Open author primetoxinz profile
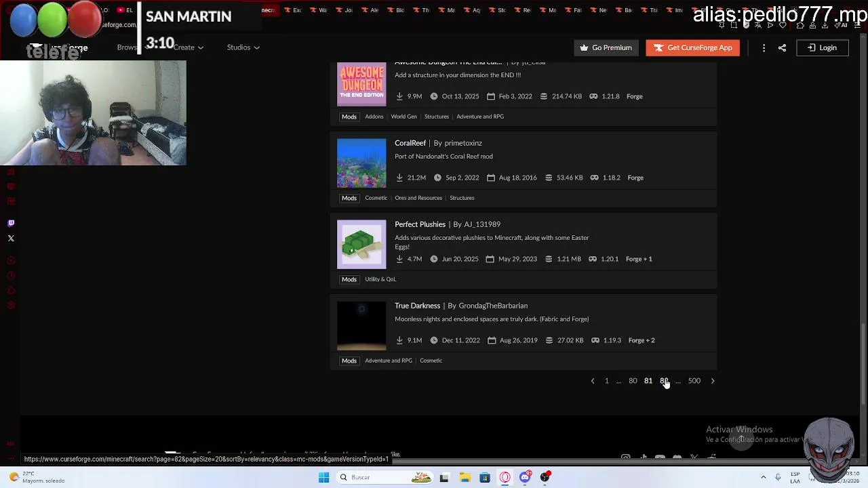This screenshot has height=488, width=868. pos(463,143)
